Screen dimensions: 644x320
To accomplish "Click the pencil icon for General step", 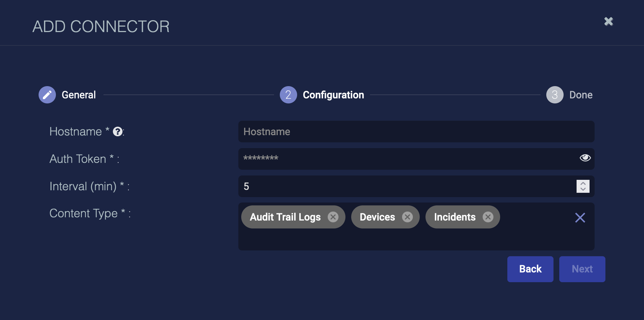I will (x=47, y=95).
